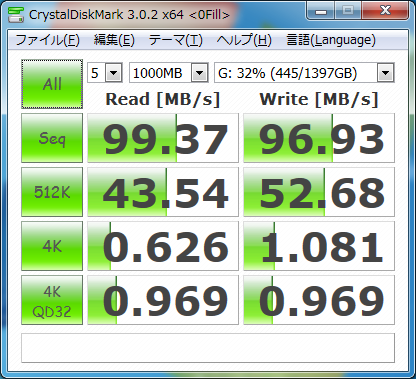Start the 4K benchmark test
416x379 pixels.
tap(52, 246)
